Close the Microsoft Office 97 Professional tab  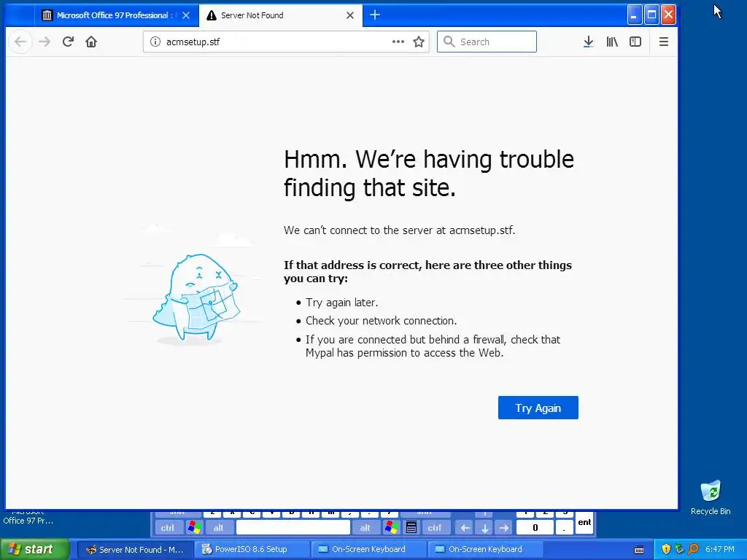pyautogui.click(x=186, y=15)
